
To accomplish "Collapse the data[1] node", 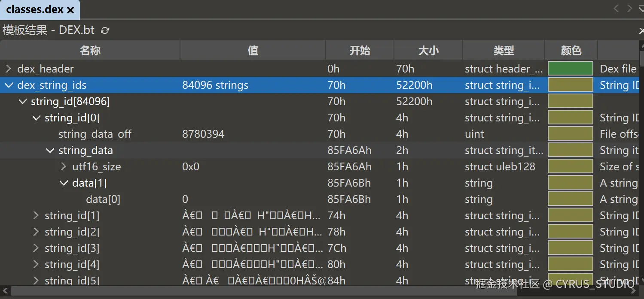I will click(x=64, y=183).
